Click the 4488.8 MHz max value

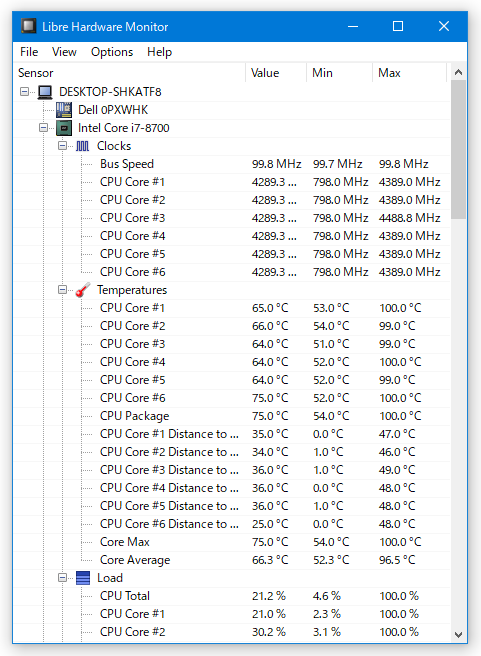click(409, 218)
